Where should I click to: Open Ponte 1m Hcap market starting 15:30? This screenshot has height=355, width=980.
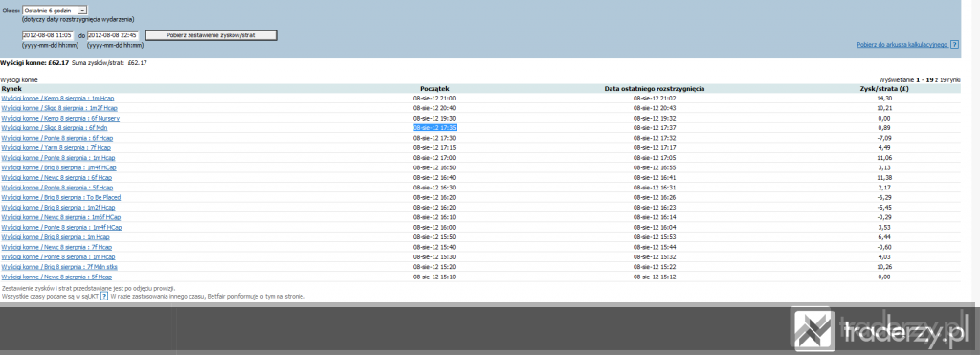pos(58,256)
